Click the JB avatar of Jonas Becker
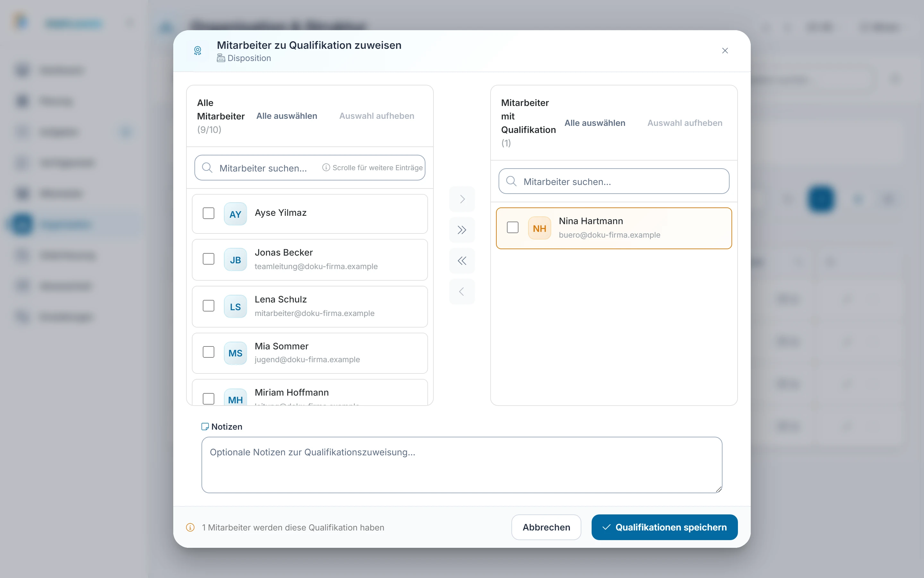The height and width of the screenshot is (578, 924). [x=235, y=260]
